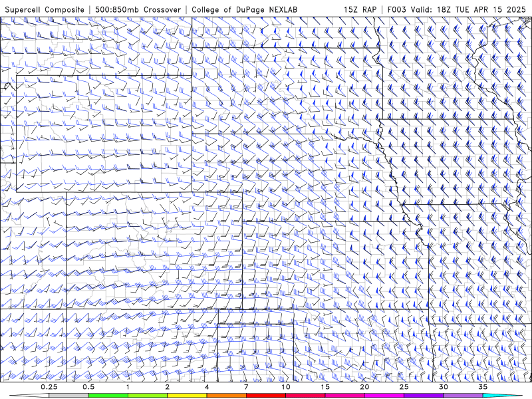Click the legend label '1'
The image size is (532, 399).
(x=128, y=387)
